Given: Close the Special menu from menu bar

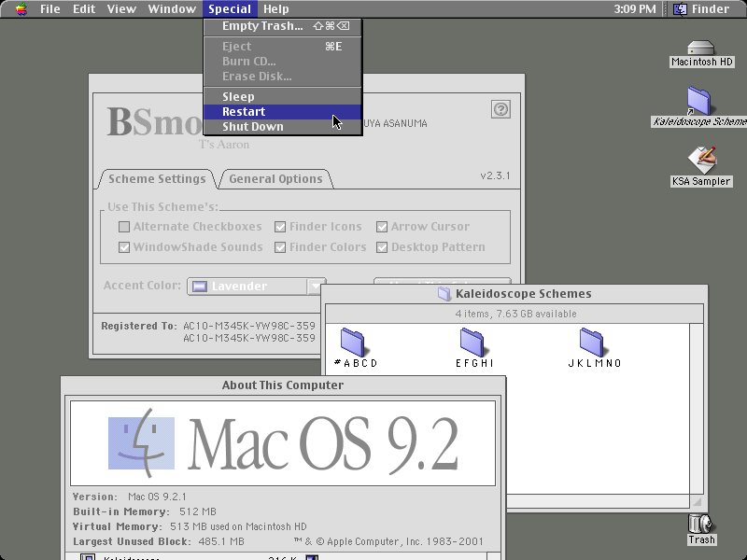Looking at the screenshot, I should [230, 9].
